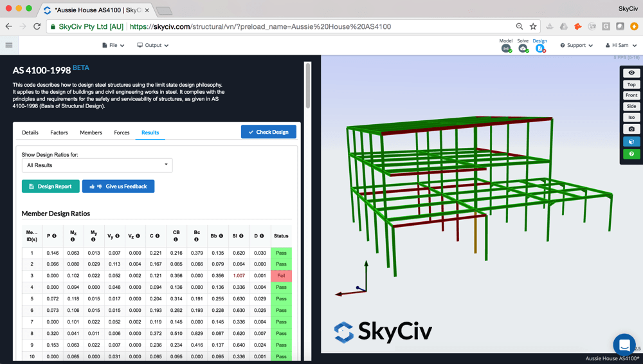Click the green help question mark button
Viewport: 643px width, 364px height.
[x=631, y=154]
